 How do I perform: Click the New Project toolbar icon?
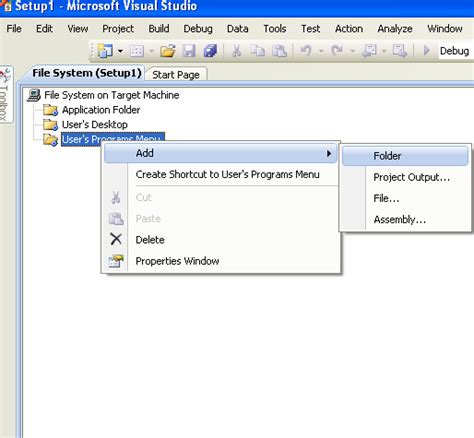pyautogui.click(x=105, y=51)
